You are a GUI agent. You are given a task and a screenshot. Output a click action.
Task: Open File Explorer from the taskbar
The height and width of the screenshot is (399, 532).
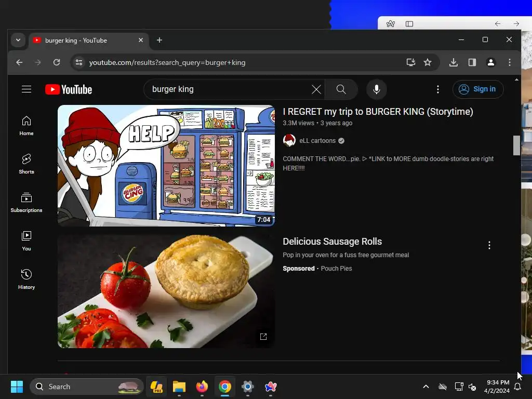pyautogui.click(x=179, y=387)
